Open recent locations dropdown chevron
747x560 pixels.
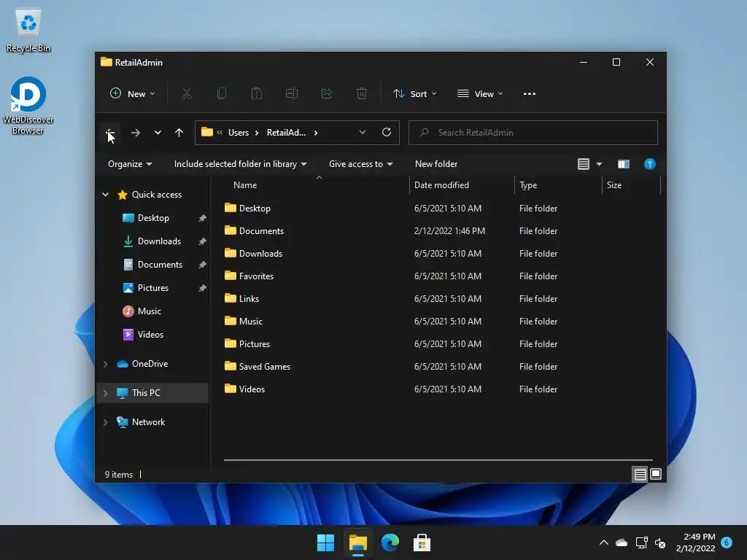pos(158,133)
